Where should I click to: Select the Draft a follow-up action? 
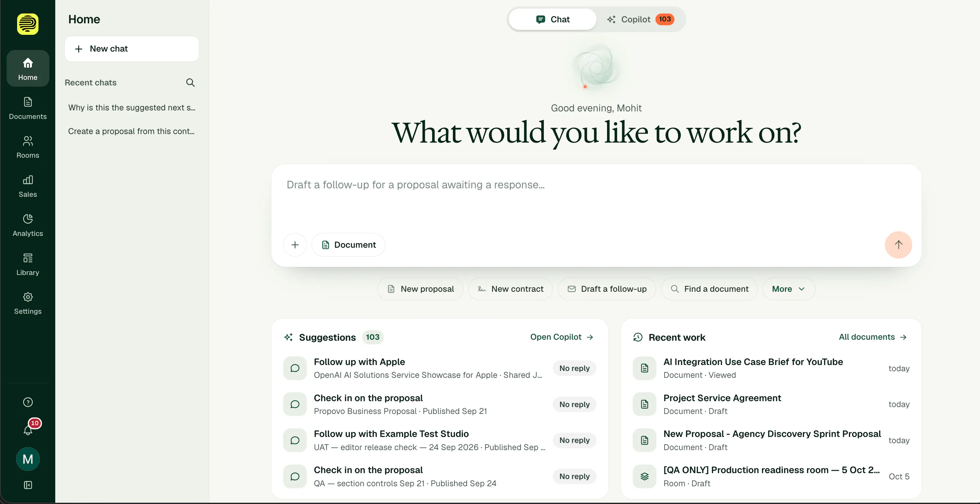pyautogui.click(x=607, y=289)
